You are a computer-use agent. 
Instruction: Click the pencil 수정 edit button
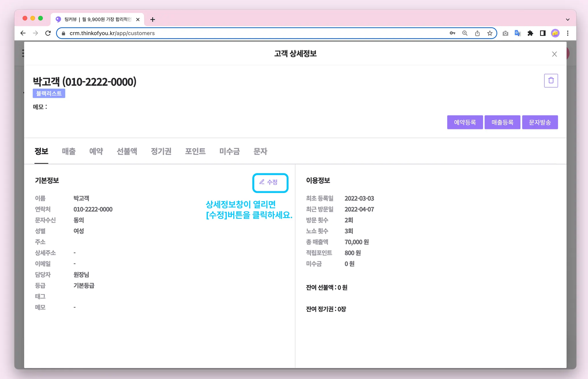click(270, 183)
